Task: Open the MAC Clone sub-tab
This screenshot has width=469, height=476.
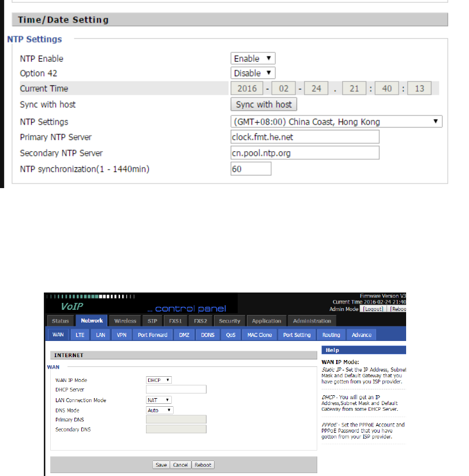Action: (260, 335)
